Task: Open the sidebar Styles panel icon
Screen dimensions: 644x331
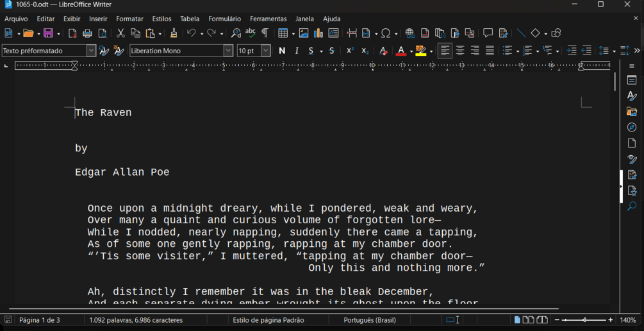Action: pos(632,96)
